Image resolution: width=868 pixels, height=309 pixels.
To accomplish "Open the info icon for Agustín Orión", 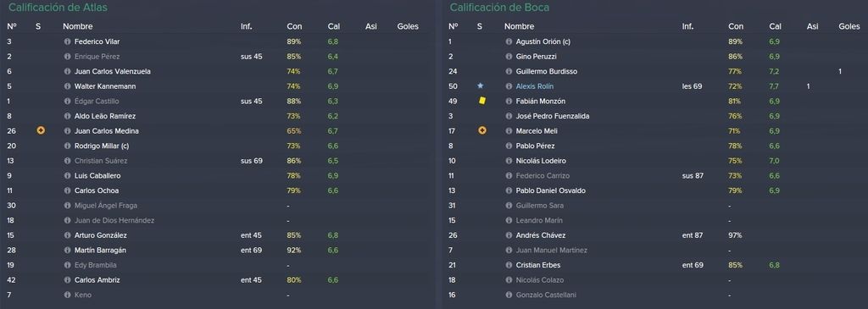I will (509, 41).
